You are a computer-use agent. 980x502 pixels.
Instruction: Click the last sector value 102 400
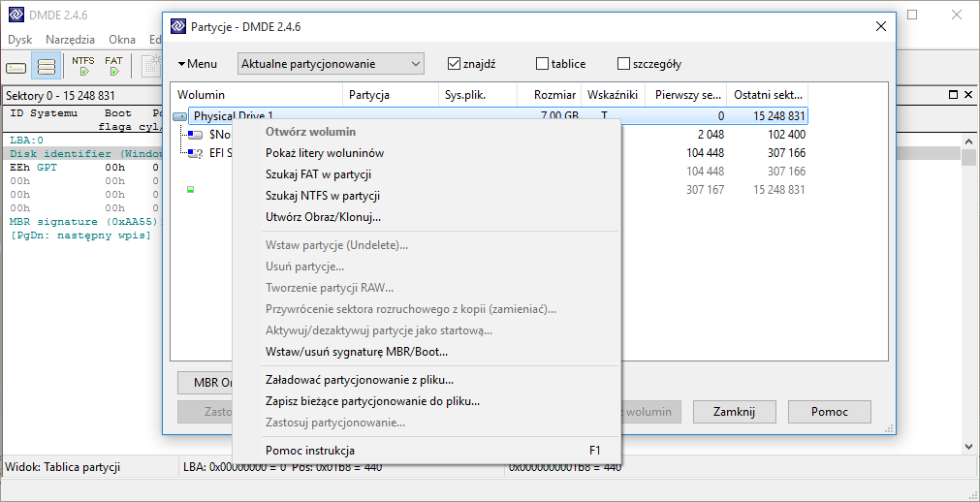786,135
